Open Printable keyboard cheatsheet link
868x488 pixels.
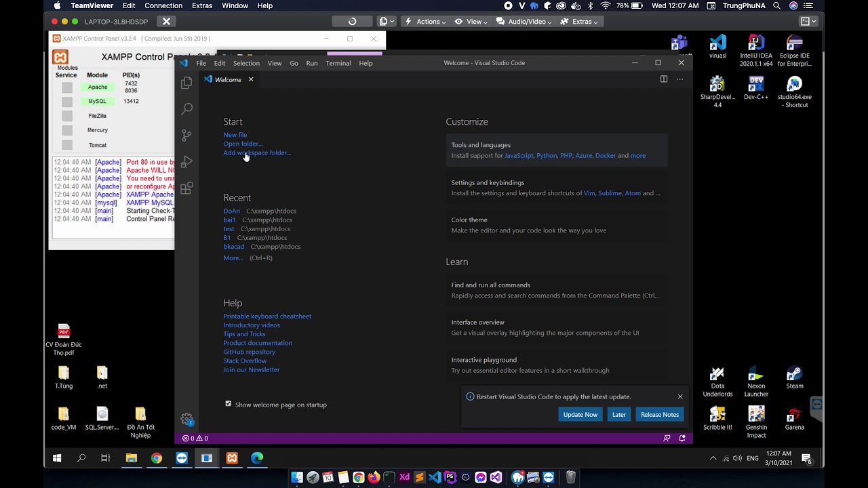(x=267, y=317)
